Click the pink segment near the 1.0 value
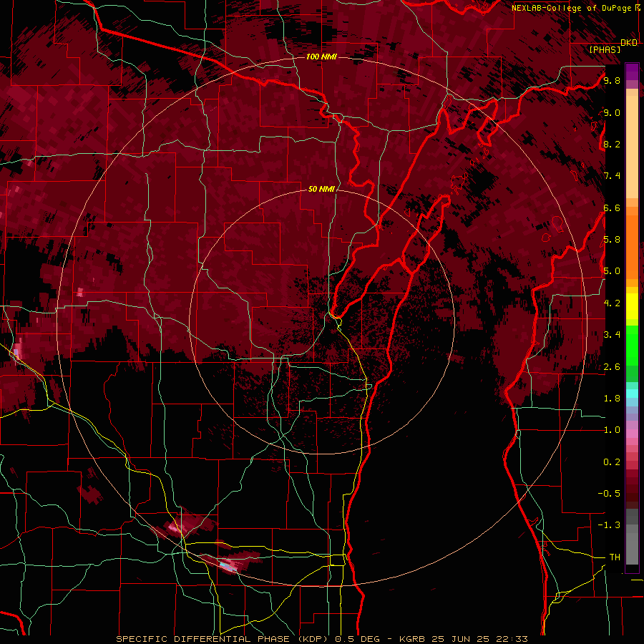The image size is (644, 644). point(632,434)
